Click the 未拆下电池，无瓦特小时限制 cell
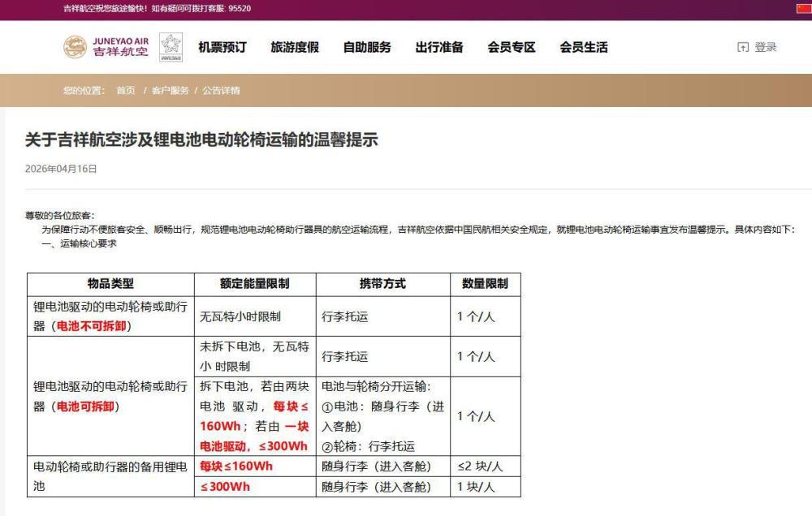Image resolution: width=812 pixels, height=516 pixels. tap(255, 357)
